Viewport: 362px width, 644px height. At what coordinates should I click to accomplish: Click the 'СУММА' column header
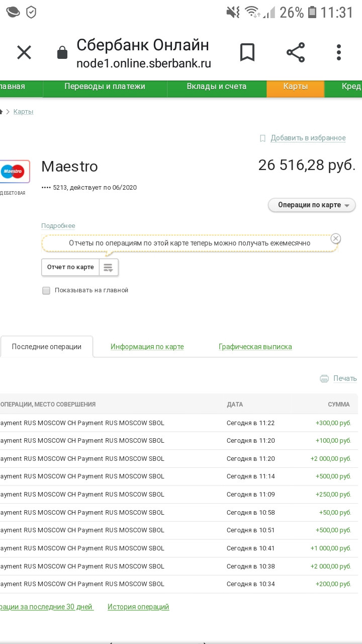coord(339,405)
